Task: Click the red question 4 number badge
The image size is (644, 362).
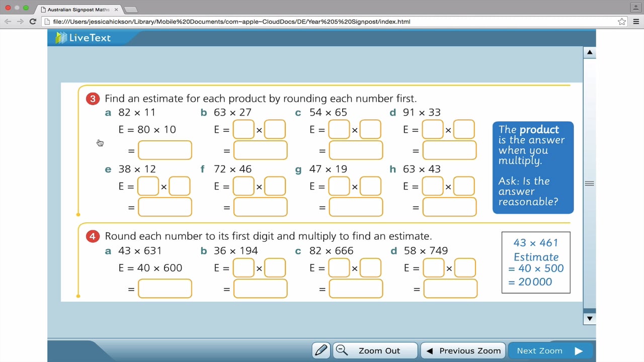Action: [x=93, y=236]
